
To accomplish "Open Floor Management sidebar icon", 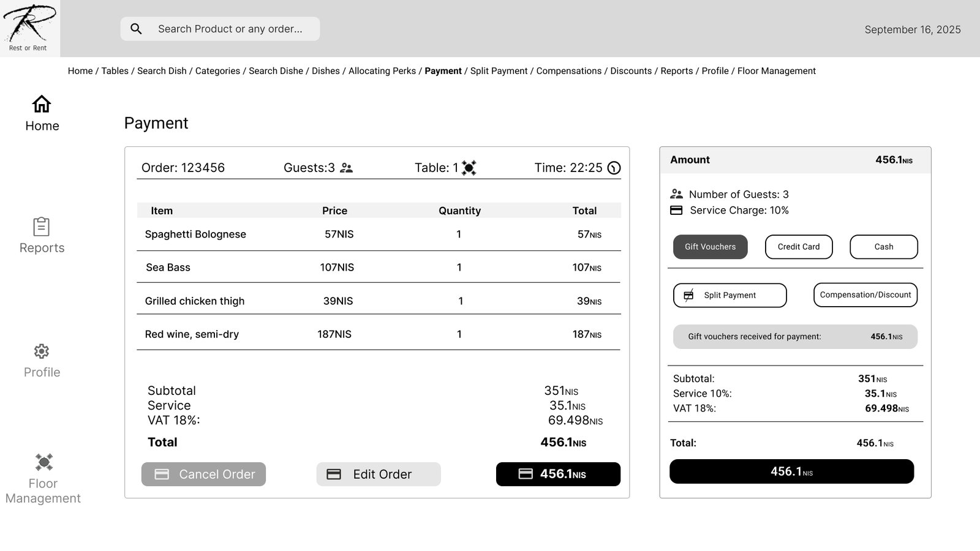I will coord(43,462).
